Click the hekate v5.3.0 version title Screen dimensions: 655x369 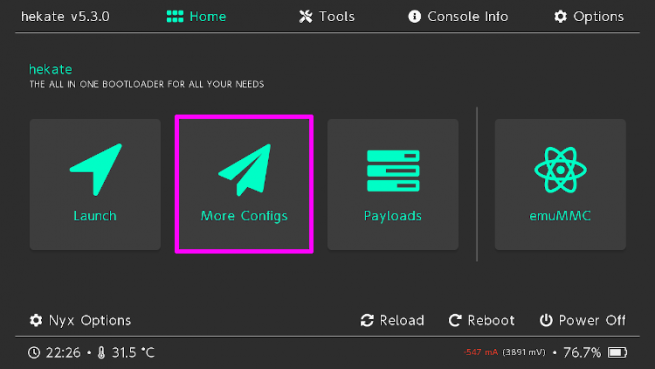(65, 16)
